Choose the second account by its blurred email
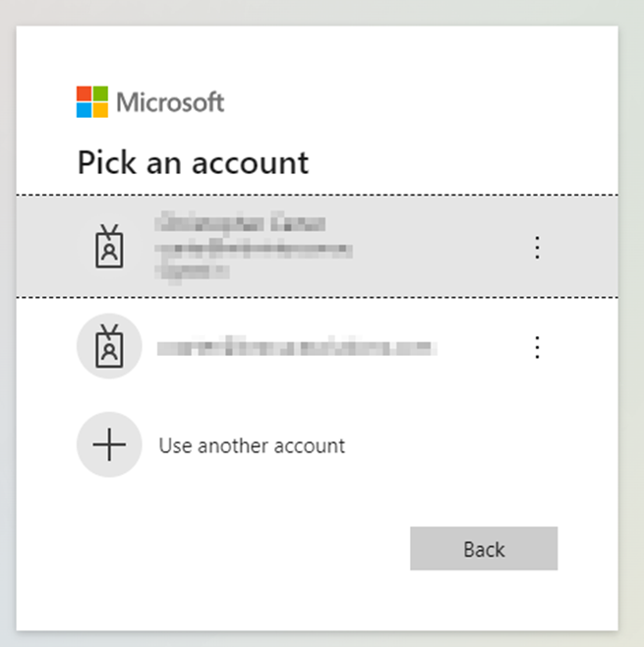 coord(296,347)
